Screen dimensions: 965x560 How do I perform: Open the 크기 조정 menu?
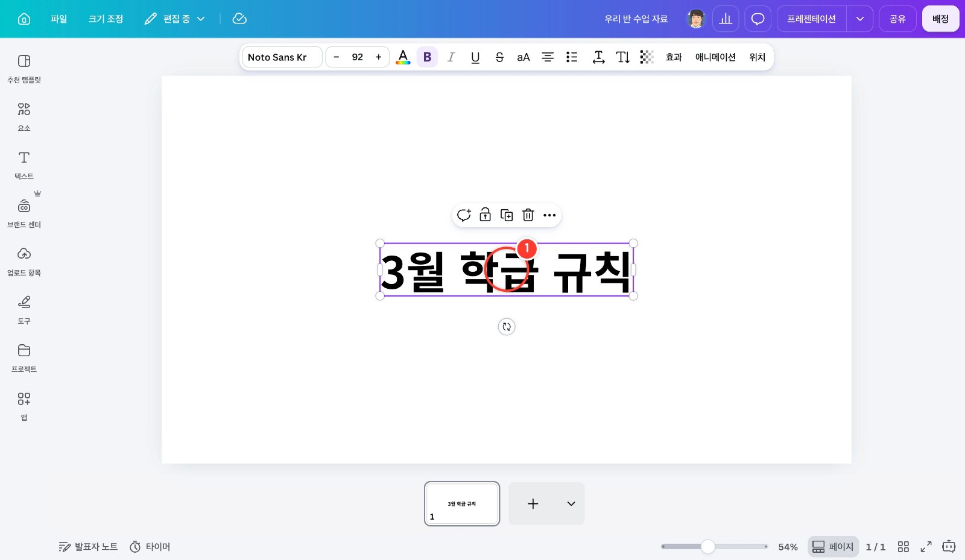pyautogui.click(x=106, y=19)
